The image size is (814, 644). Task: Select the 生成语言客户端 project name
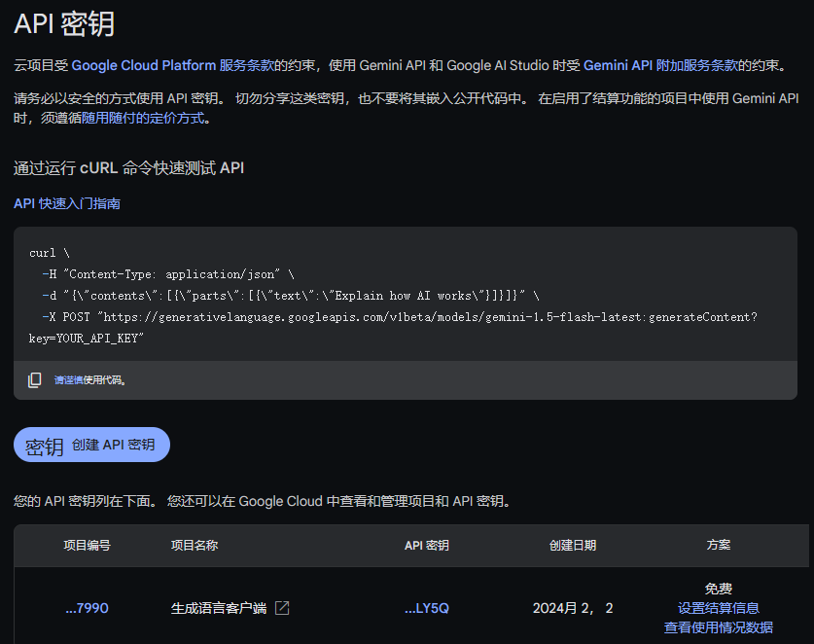[219, 608]
